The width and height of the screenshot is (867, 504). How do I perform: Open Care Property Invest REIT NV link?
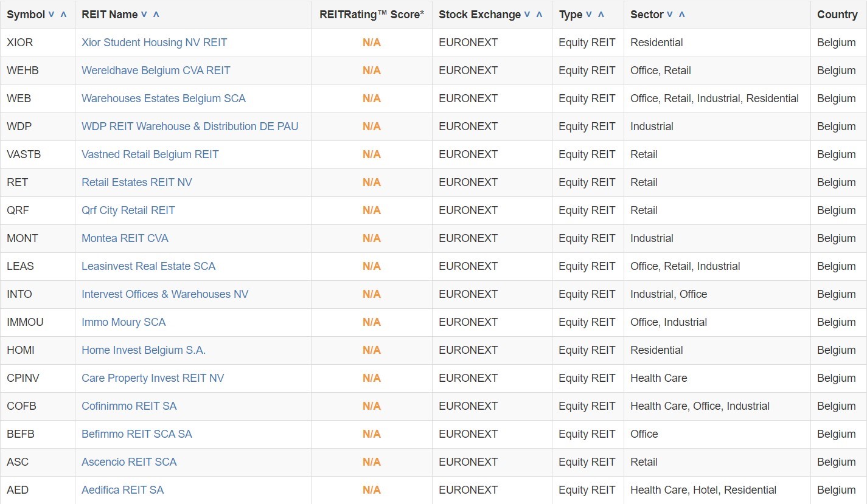pos(153,378)
